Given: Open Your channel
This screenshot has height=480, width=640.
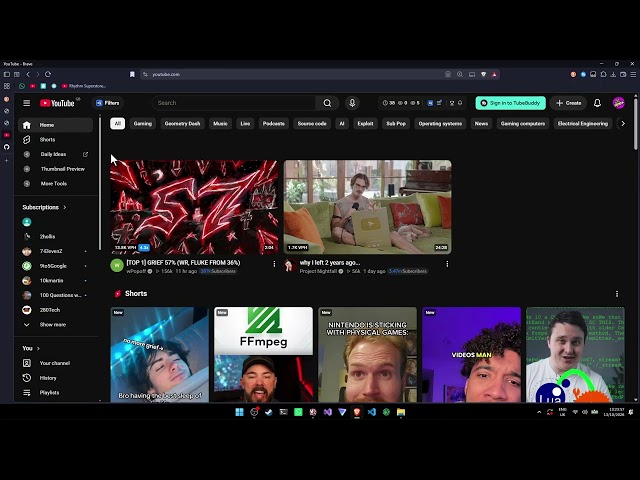Looking at the screenshot, I should point(56,363).
